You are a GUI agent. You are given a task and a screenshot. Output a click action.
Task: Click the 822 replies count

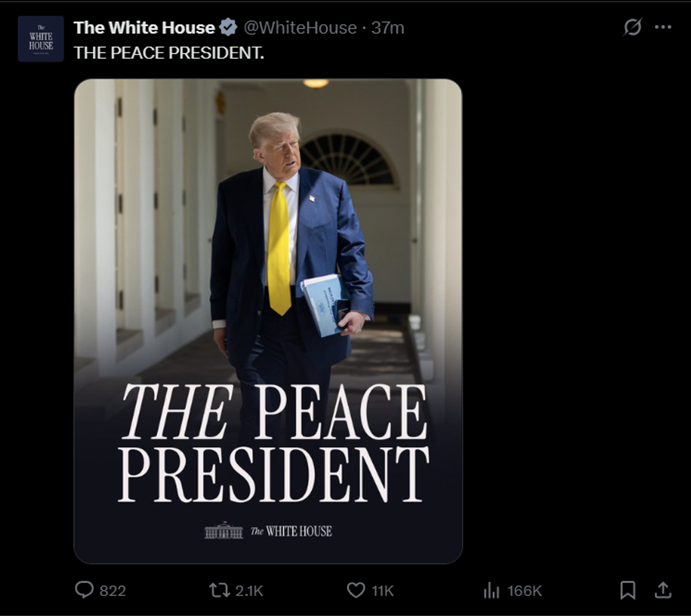click(x=113, y=591)
